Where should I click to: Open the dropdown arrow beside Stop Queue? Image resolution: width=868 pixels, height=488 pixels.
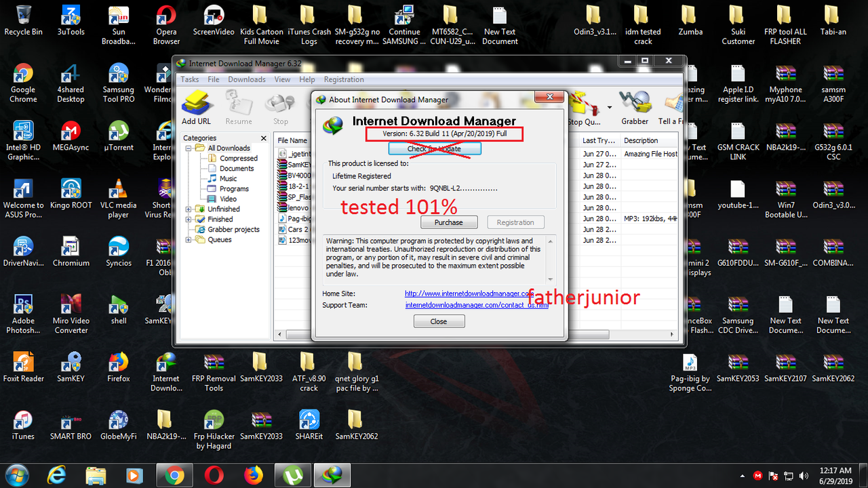pyautogui.click(x=609, y=107)
